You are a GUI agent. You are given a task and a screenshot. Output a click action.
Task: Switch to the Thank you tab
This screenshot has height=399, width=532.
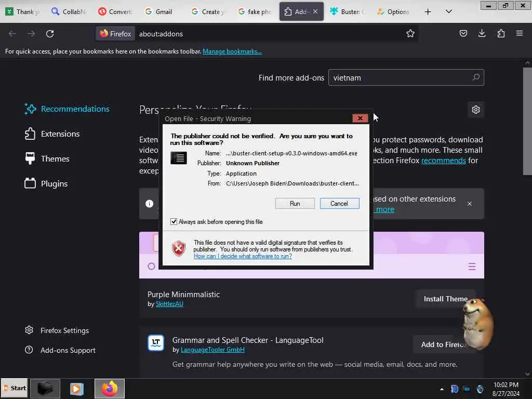click(x=23, y=11)
